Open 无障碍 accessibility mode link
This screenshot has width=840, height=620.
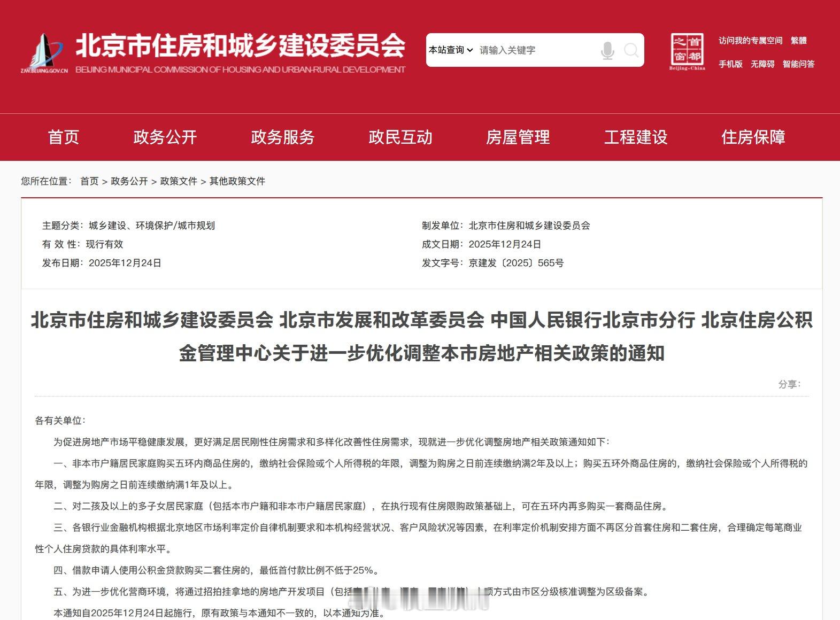[x=762, y=64]
